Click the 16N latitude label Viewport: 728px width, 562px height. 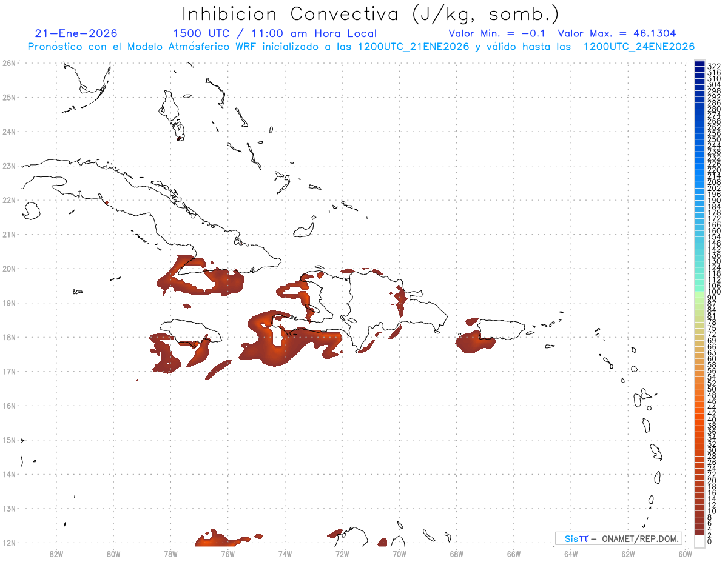(8, 406)
